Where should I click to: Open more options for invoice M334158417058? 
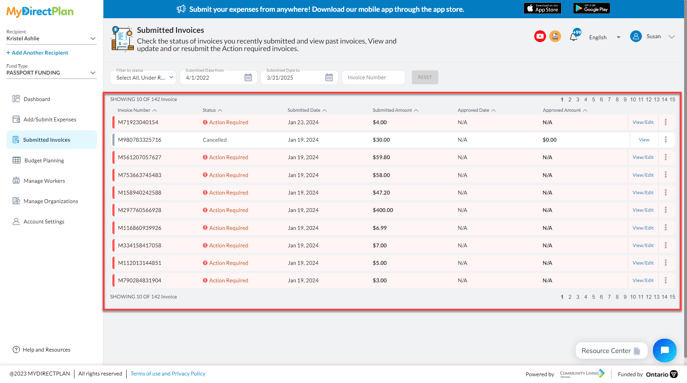click(666, 245)
